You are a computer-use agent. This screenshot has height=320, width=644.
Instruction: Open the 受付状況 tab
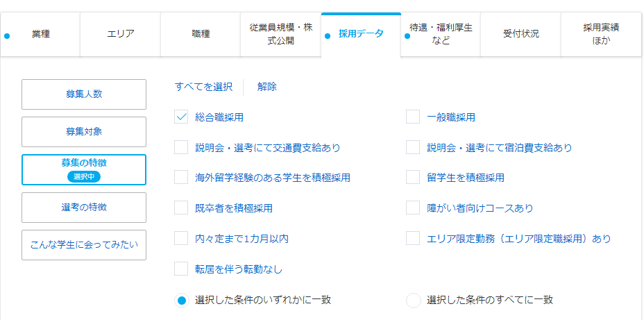pyautogui.click(x=520, y=33)
